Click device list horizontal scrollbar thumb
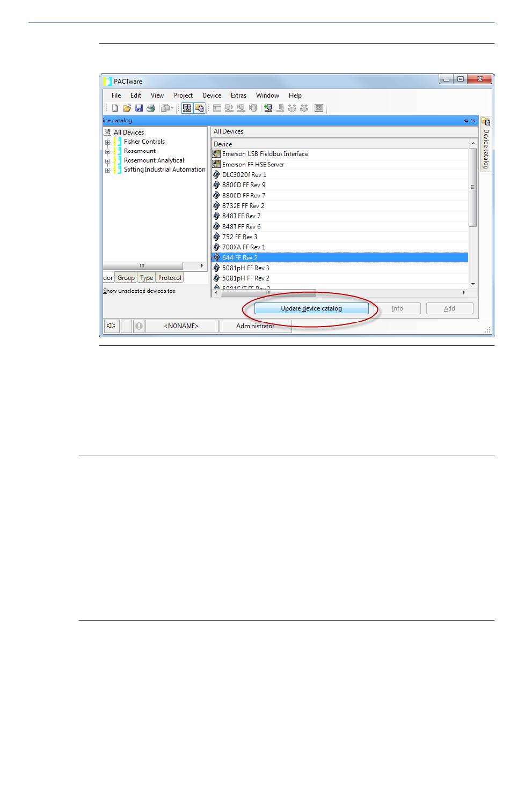 pyautogui.click(x=268, y=293)
